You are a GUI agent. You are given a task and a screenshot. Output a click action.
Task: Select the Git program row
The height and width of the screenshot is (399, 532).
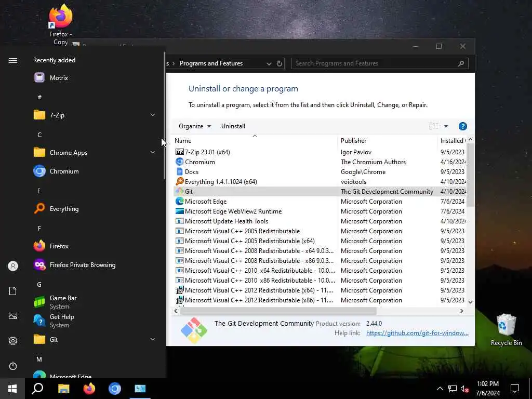point(320,191)
